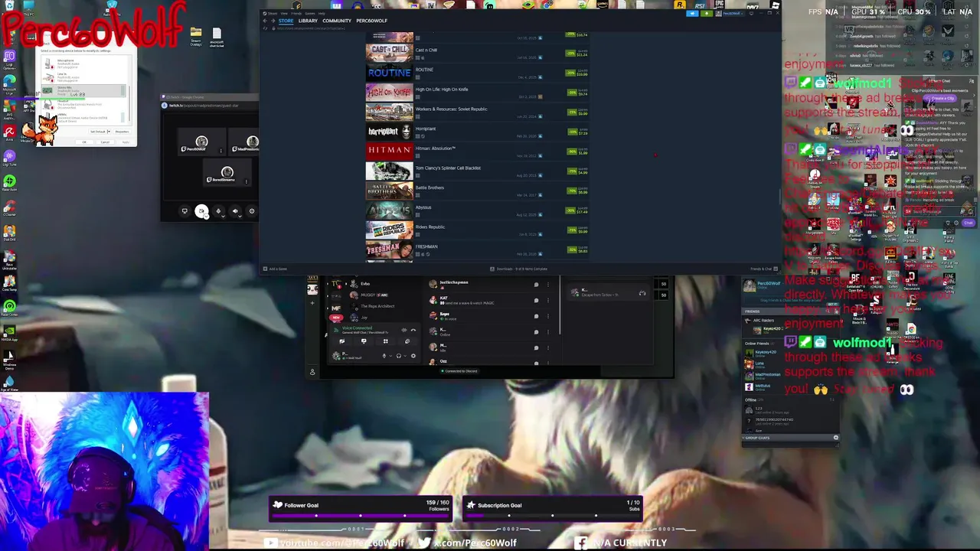980x551 pixels.
Task: Open Twitch speaker device dropdown arrow
Action: coord(240,217)
